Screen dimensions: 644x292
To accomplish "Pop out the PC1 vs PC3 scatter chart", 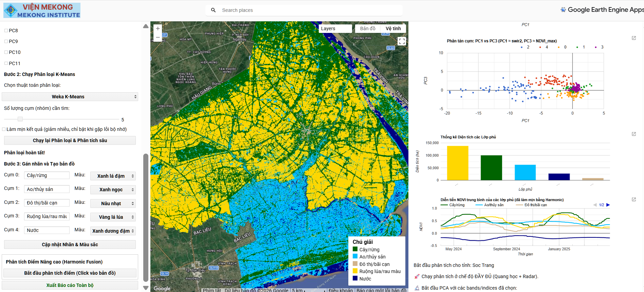I will pyautogui.click(x=634, y=38).
